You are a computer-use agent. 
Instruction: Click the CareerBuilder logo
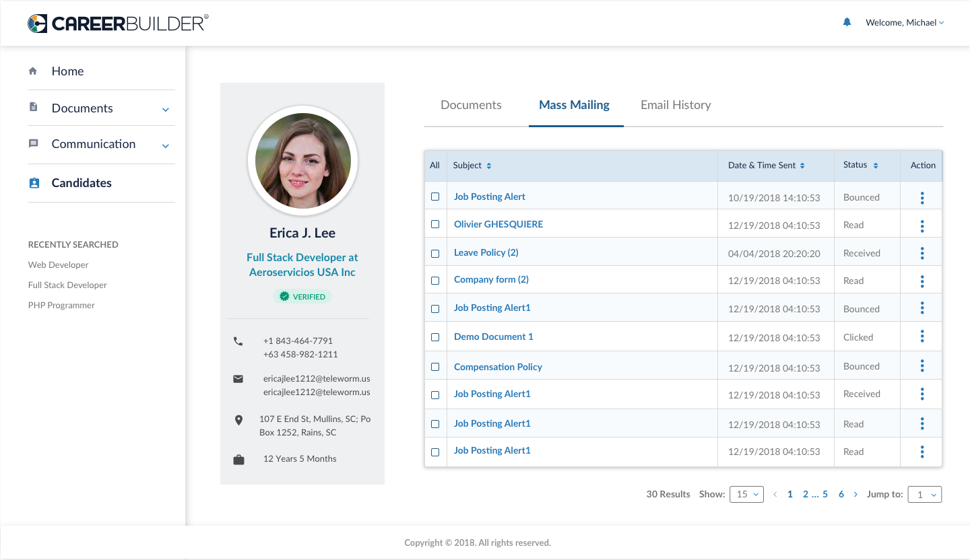click(x=118, y=24)
